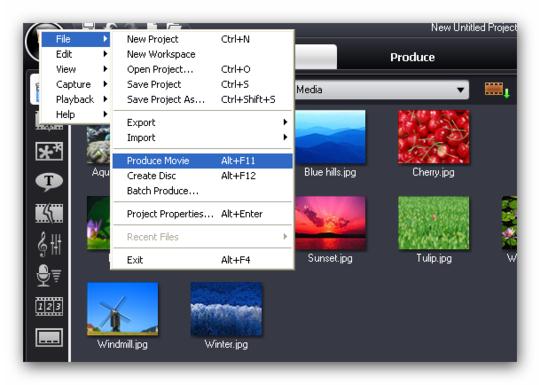The width and height of the screenshot is (540, 385).
Task: Open the Playback submenu
Action: tap(75, 100)
